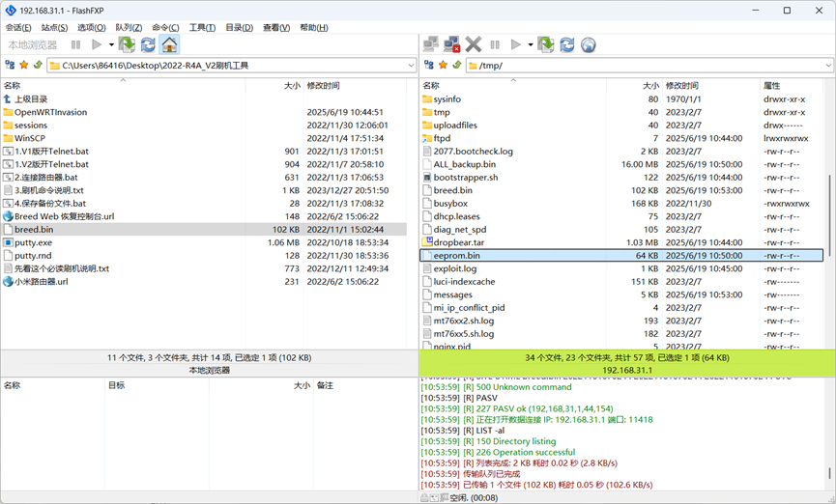Go up a folder using local green arrow
This screenshot has height=504, width=836.
[x=38, y=66]
